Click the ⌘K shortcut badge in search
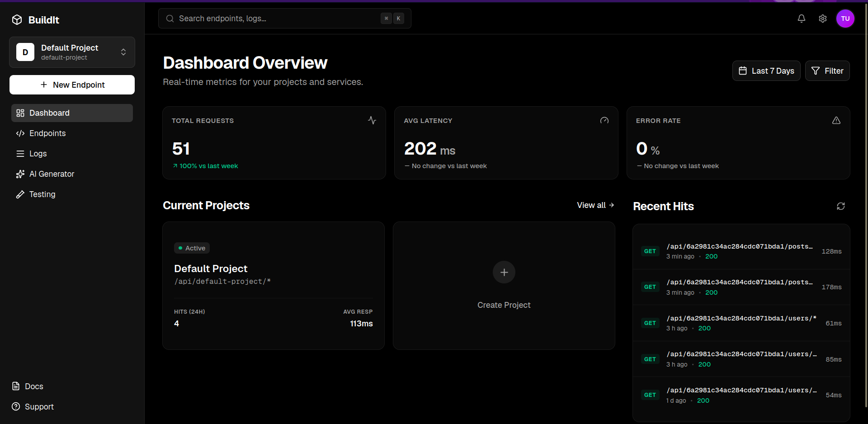This screenshot has height=424, width=868. (392, 19)
